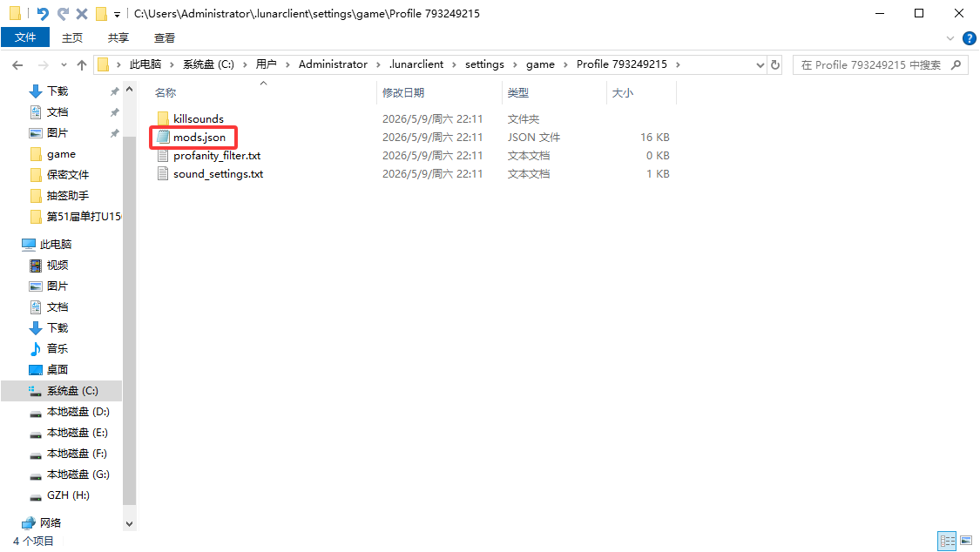Click the settings segment in the address path
980x552 pixels.
tap(484, 64)
